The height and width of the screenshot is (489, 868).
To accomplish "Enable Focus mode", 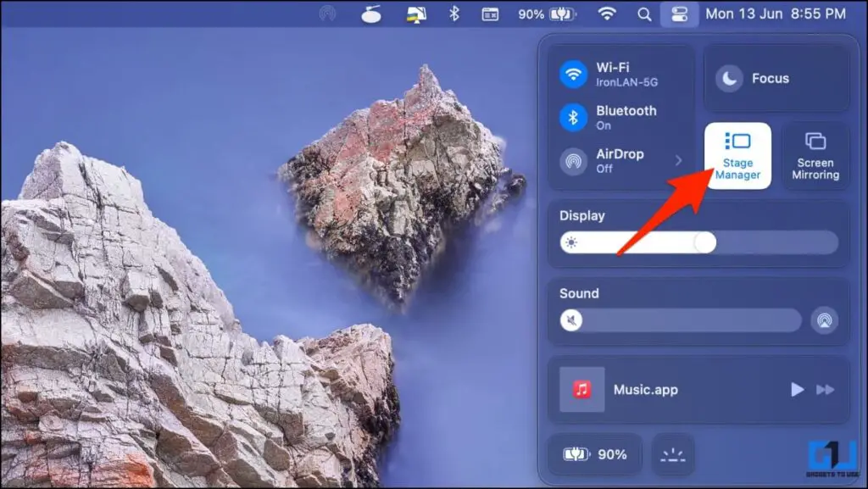I will pyautogui.click(x=776, y=78).
